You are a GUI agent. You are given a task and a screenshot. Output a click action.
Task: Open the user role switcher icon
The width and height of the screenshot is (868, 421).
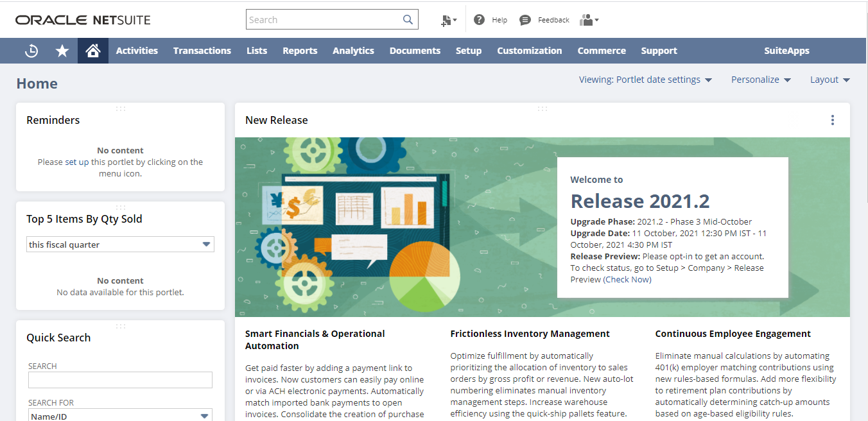pos(589,20)
